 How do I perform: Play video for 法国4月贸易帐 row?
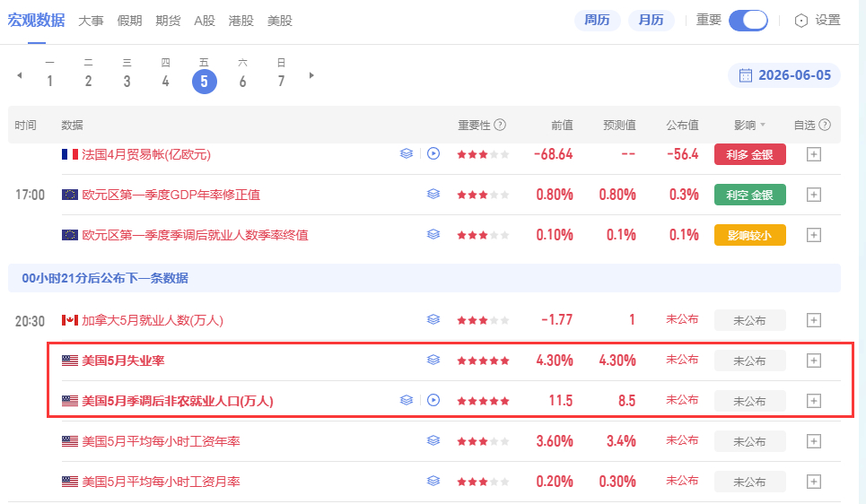click(x=433, y=154)
